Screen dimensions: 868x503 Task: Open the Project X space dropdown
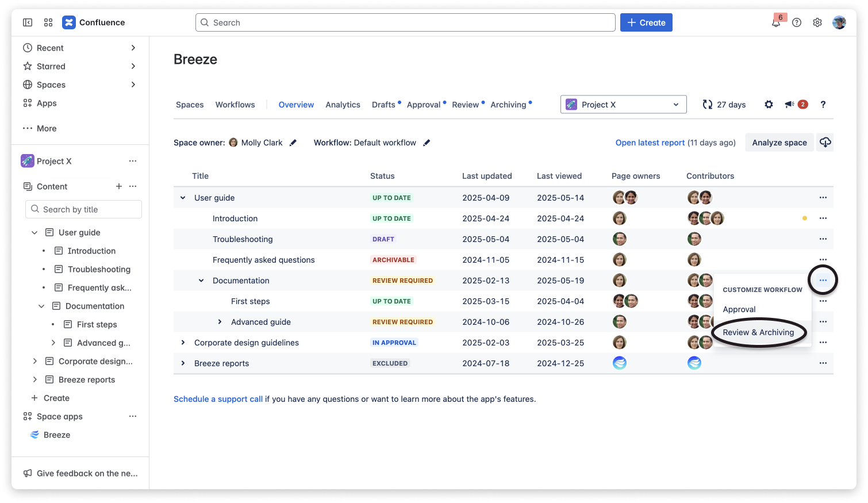(623, 105)
